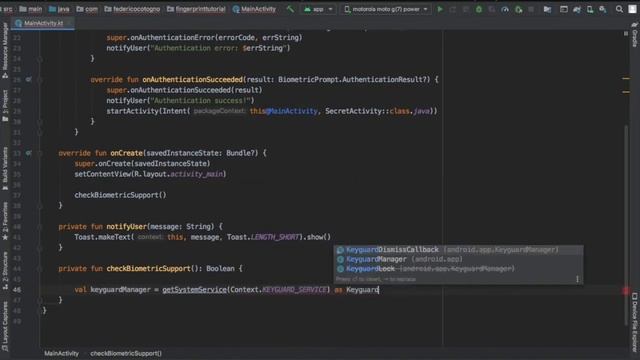This screenshot has height=360, width=640.
Task: Click checkBiometricSupport() breadcrumb at bottom
Action: (x=126, y=353)
